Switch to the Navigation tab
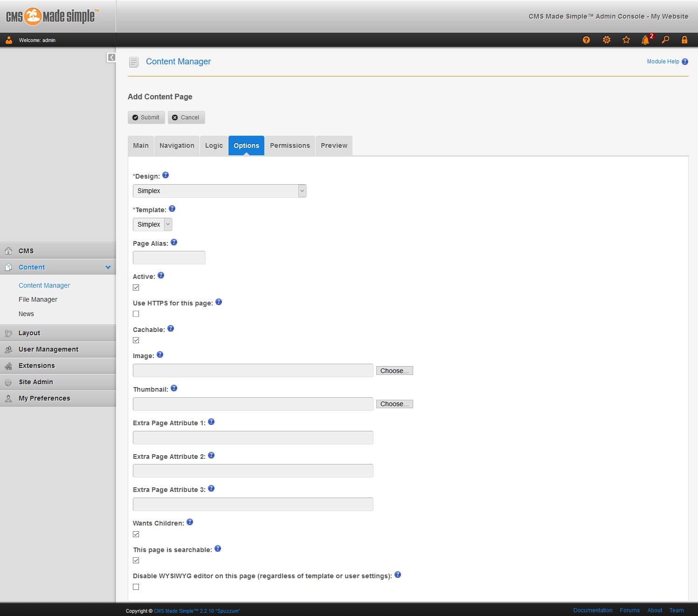Image resolution: width=698 pixels, height=616 pixels. [x=177, y=145]
